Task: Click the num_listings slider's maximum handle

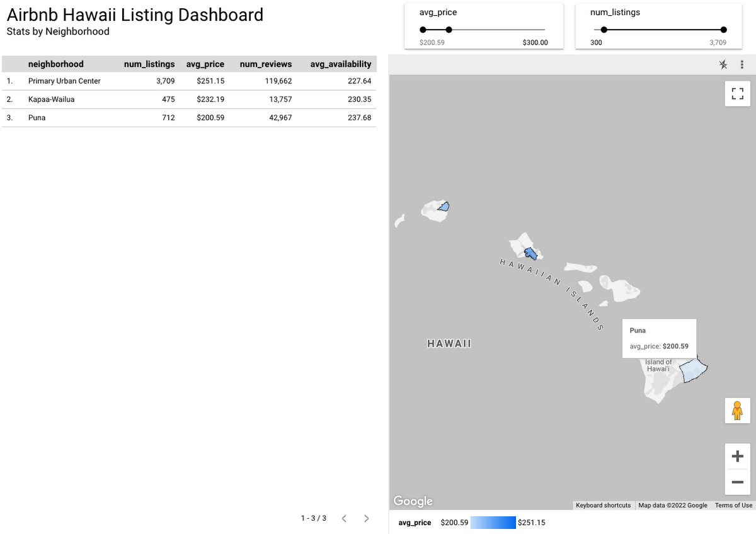Action: click(x=723, y=30)
